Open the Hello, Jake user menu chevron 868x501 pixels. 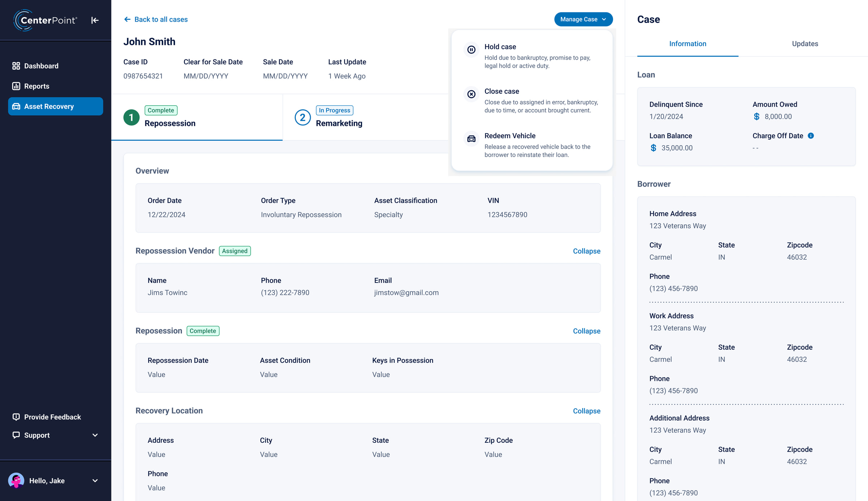[x=95, y=481]
